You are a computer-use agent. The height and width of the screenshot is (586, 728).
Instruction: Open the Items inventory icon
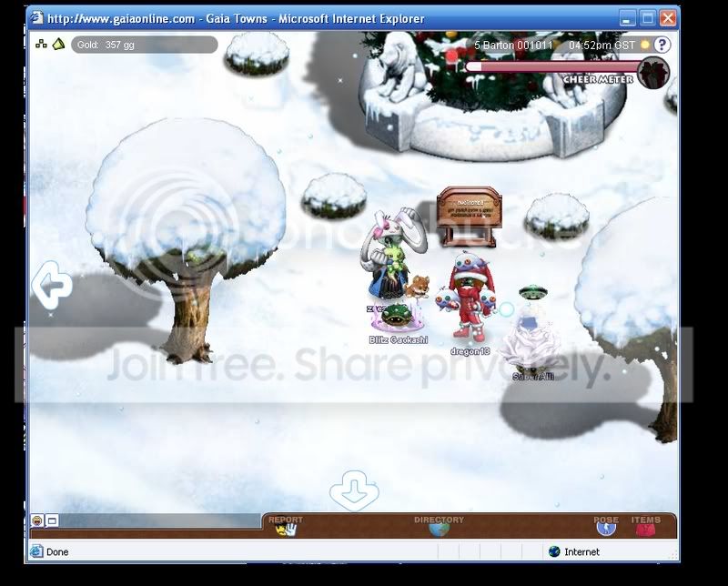click(645, 529)
